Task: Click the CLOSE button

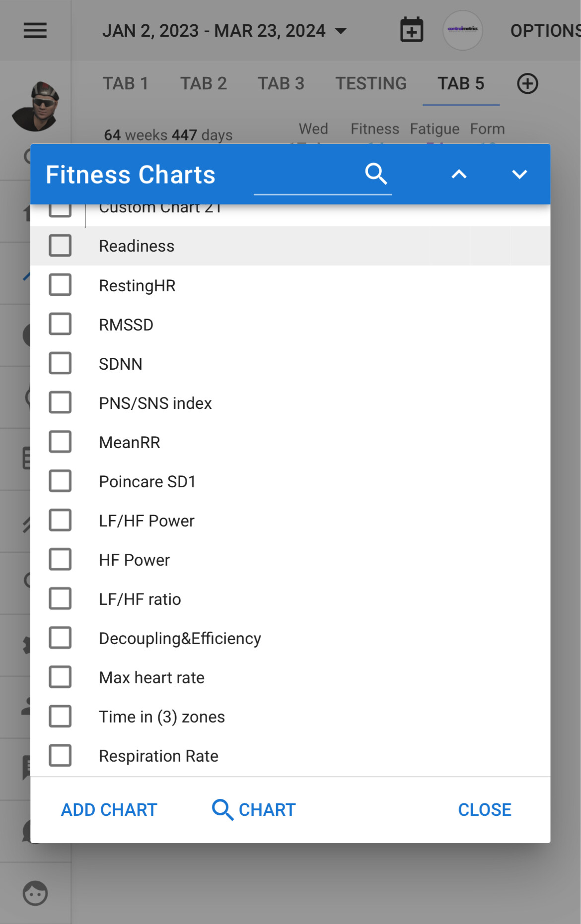Action: click(x=485, y=810)
